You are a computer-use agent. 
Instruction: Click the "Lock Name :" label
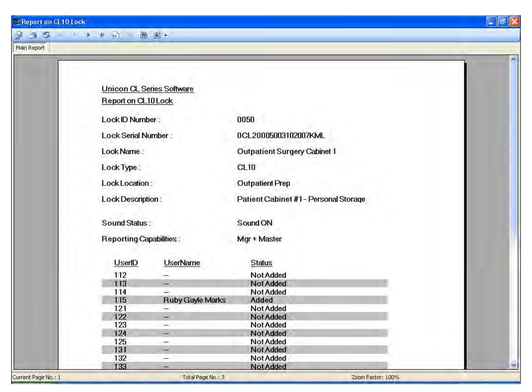click(x=122, y=152)
